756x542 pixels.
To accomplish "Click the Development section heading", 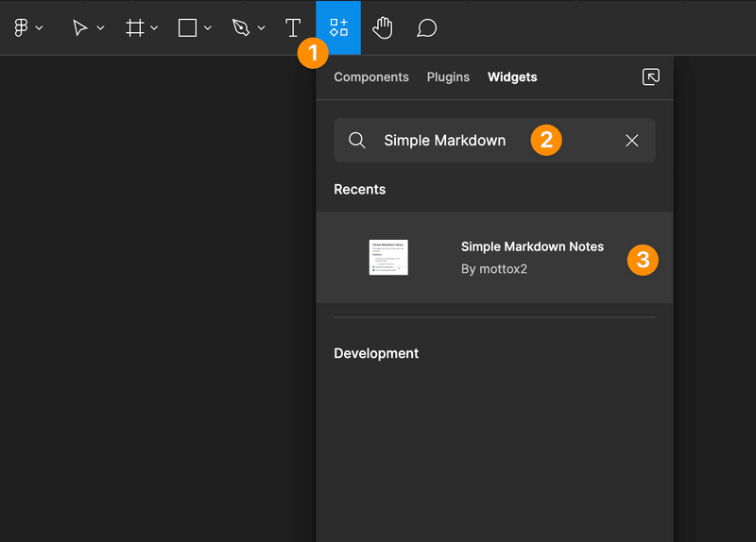I will tap(376, 353).
